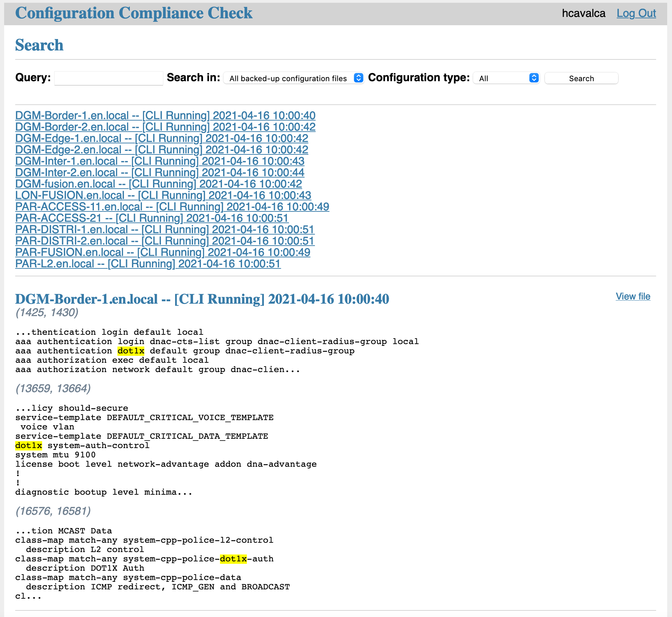This screenshot has width=672, height=617.
Task: Open the PAR-FUSION.en.local running config
Action: point(163,252)
